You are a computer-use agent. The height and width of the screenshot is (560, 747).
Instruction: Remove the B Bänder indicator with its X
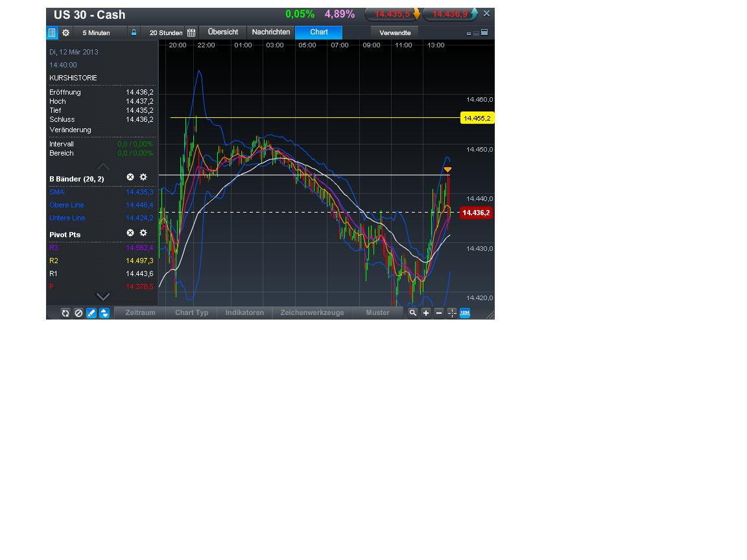coord(130,176)
